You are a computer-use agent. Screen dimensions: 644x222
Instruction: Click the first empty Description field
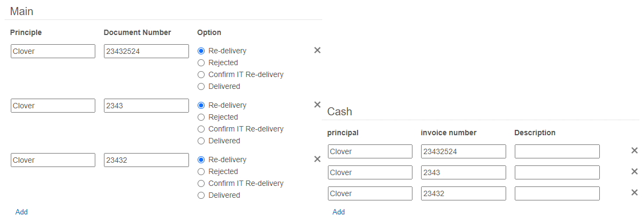557,151
